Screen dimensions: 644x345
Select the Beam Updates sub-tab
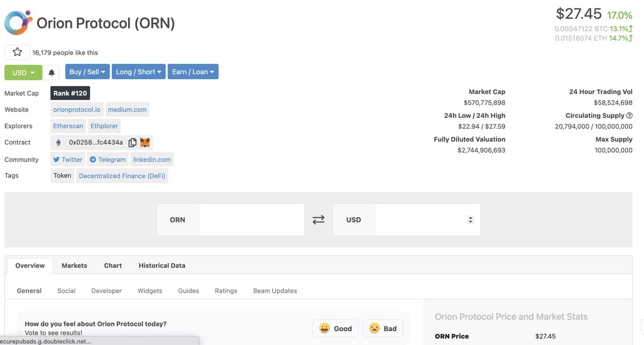tap(275, 291)
